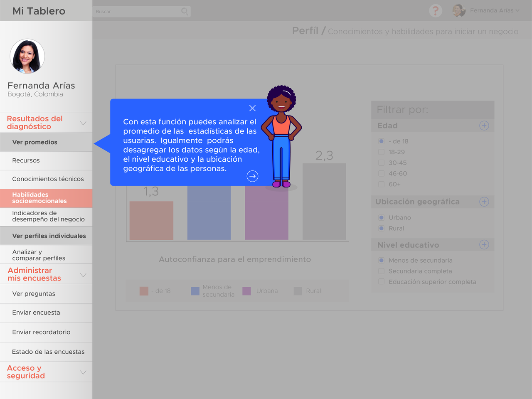This screenshot has width=532, height=399.
Task: Check Secundaria completa option
Action: tap(381, 271)
